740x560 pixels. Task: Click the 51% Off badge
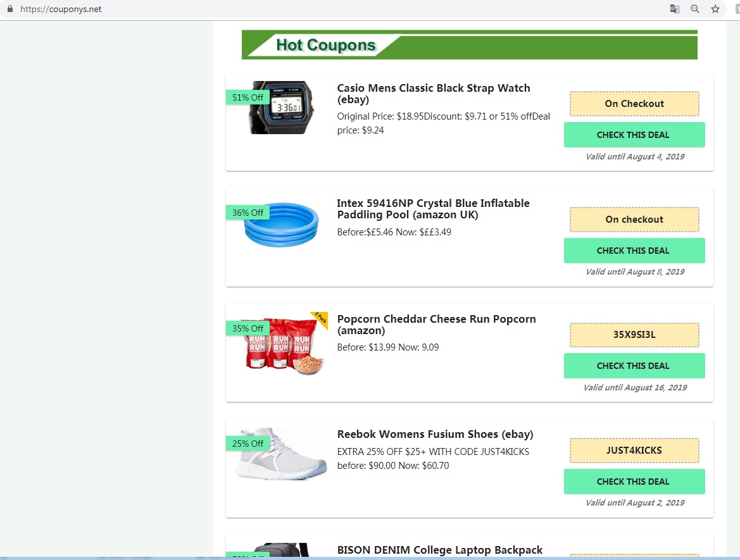point(248,97)
